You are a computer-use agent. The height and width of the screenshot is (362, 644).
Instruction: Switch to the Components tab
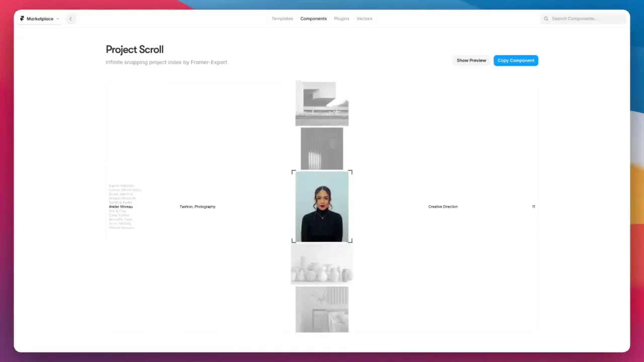pyautogui.click(x=313, y=19)
